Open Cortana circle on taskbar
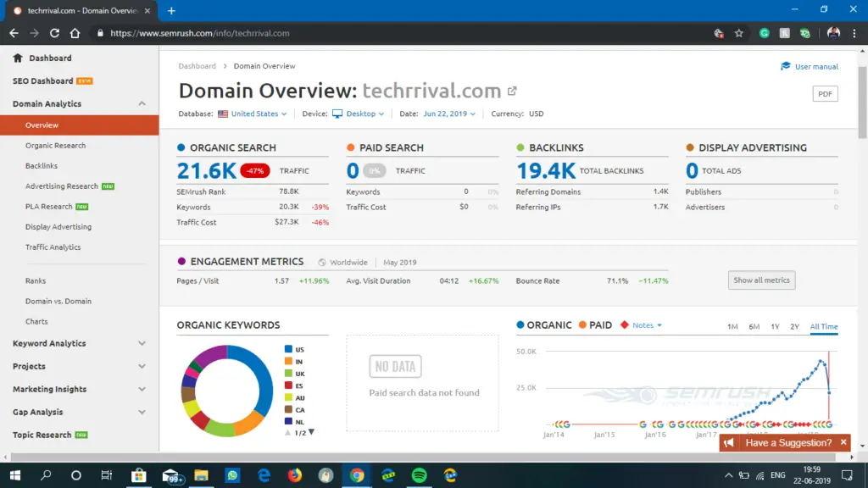 point(75,475)
